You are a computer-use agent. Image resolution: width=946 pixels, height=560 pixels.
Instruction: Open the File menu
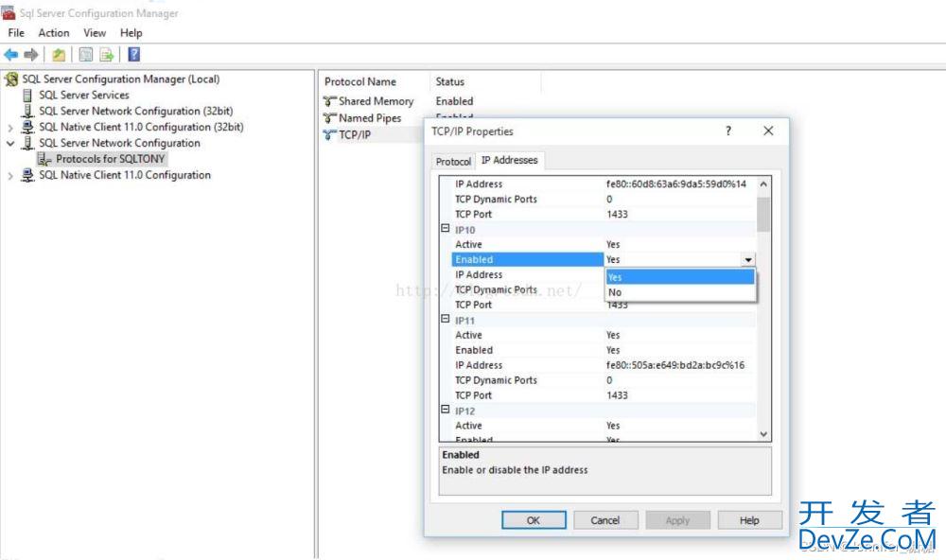click(x=16, y=33)
